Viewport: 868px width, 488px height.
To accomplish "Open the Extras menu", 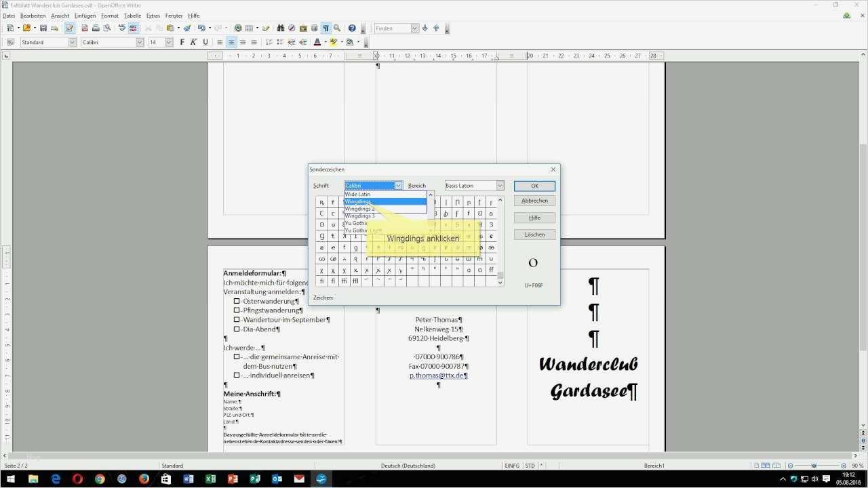I will click(x=153, y=15).
